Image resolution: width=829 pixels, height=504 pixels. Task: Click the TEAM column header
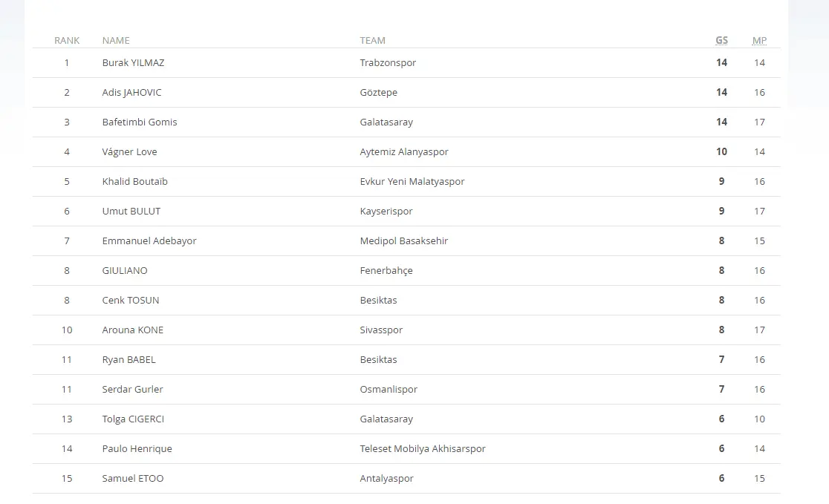[373, 40]
